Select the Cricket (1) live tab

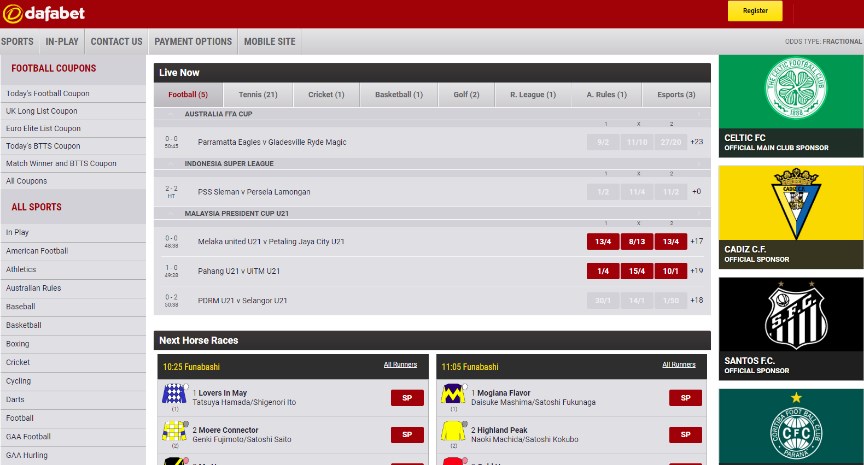click(x=326, y=94)
